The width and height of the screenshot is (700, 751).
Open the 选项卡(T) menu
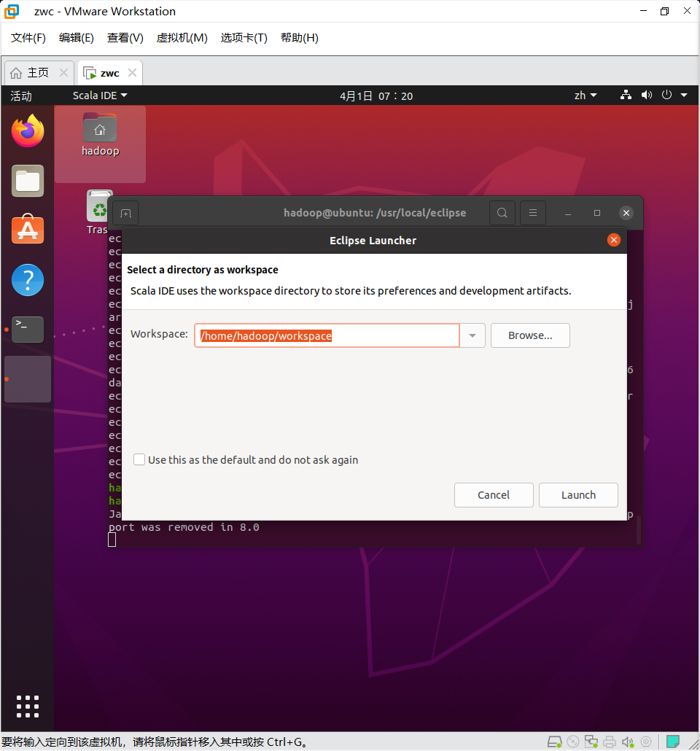(244, 38)
